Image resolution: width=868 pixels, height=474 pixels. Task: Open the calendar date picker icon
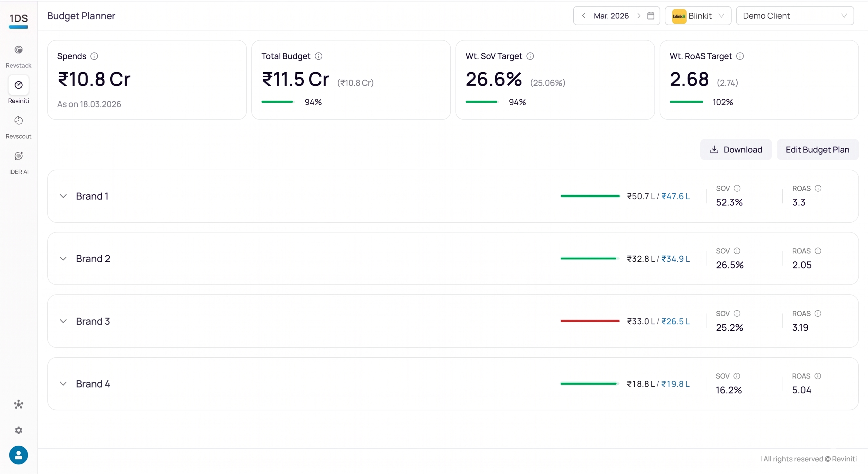pyautogui.click(x=651, y=16)
